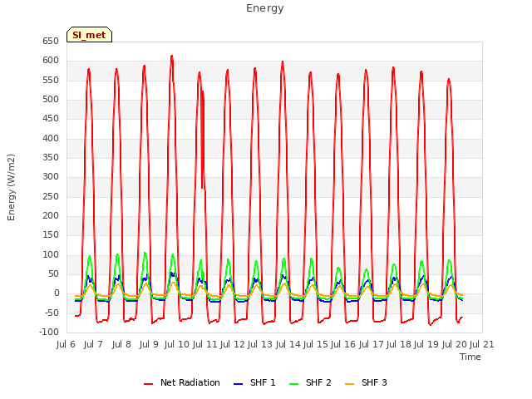Click the red Net Radiation legend swatch
The image size is (532, 399).
[148, 384]
